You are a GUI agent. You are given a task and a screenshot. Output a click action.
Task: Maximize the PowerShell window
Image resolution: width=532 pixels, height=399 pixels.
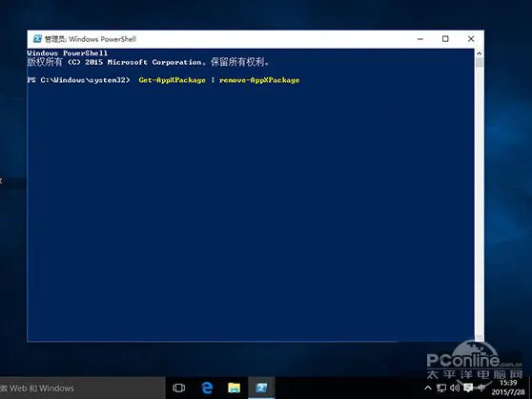[x=445, y=39]
